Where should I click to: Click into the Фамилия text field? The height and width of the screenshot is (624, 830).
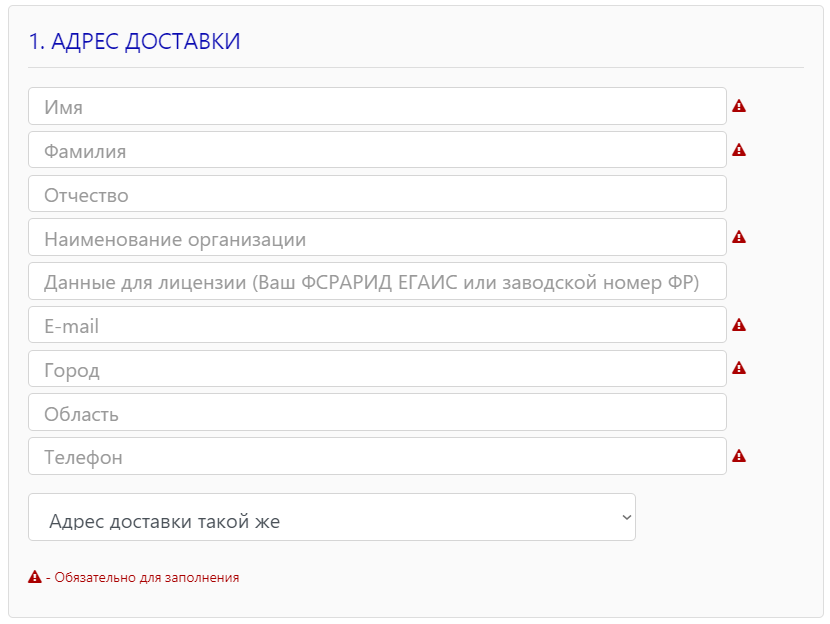[x=377, y=150]
